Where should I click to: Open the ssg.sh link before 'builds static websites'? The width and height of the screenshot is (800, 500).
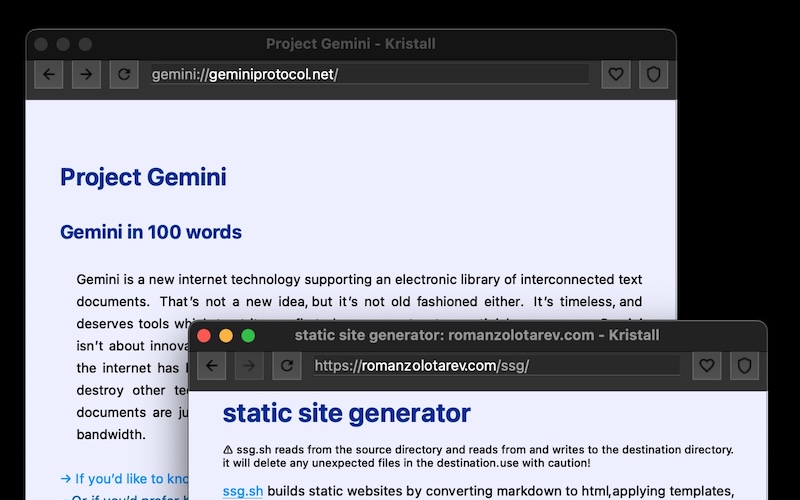(242, 491)
